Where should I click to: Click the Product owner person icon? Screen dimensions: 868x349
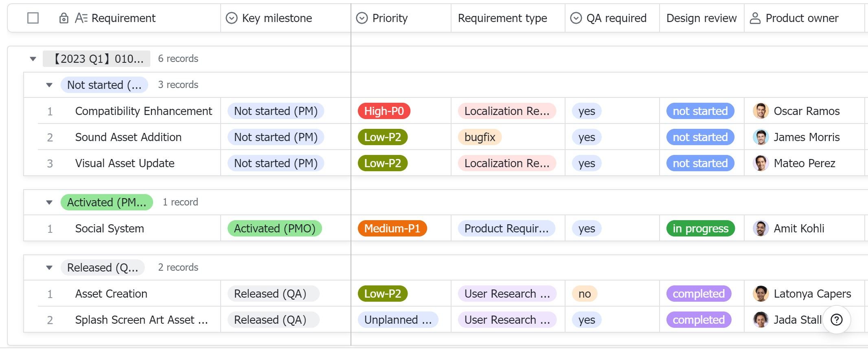click(755, 18)
